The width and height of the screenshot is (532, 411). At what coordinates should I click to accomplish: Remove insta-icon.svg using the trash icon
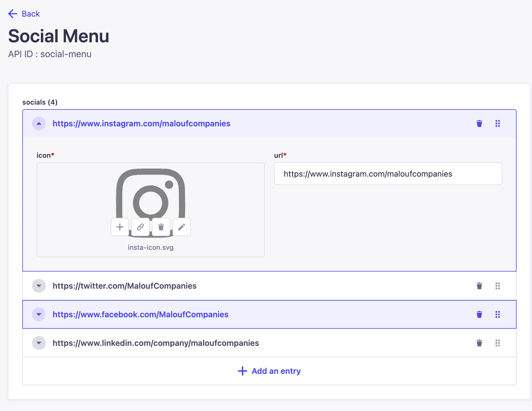161,227
